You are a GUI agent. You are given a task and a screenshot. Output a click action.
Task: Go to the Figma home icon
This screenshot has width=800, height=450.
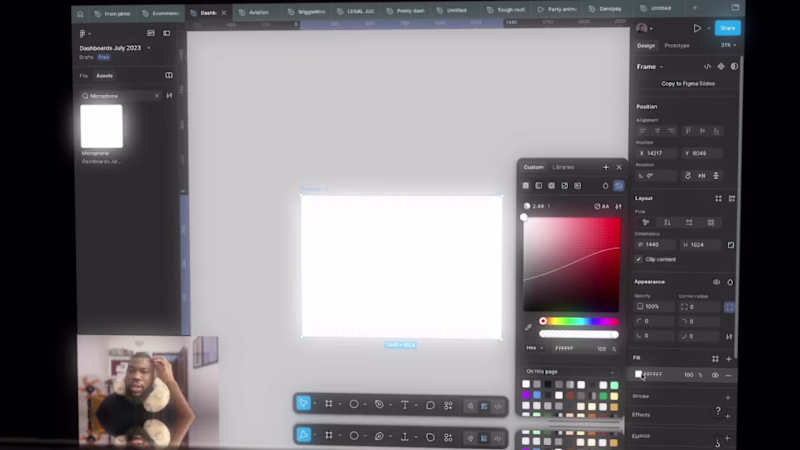click(80, 14)
